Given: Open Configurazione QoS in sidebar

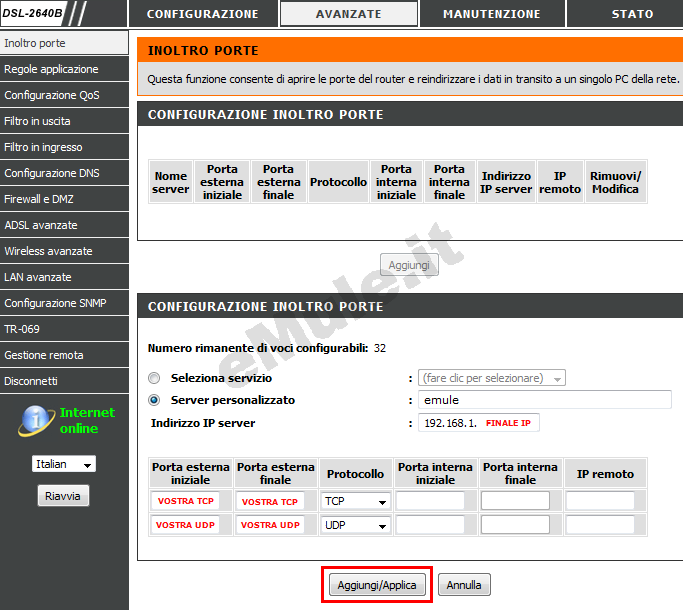Looking at the screenshot, I should tap(64, 95).
